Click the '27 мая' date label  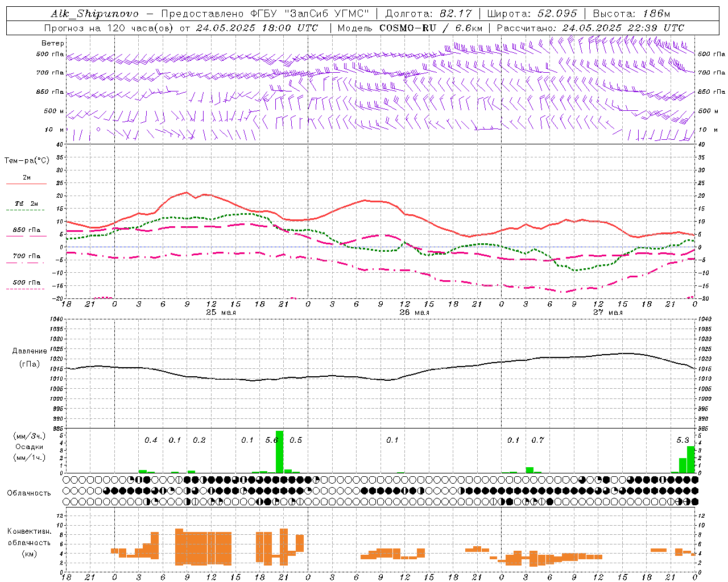click(x=608, y=313)
